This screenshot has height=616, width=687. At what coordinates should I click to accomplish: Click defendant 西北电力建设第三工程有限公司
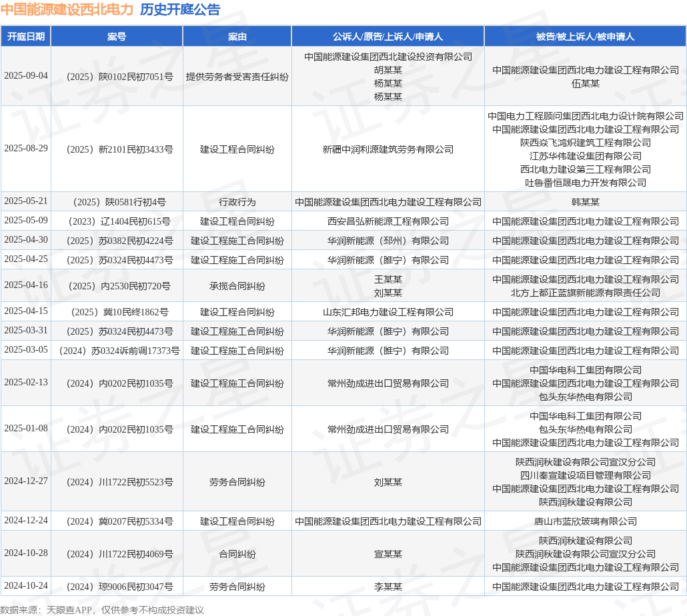[x=586, y=169]
